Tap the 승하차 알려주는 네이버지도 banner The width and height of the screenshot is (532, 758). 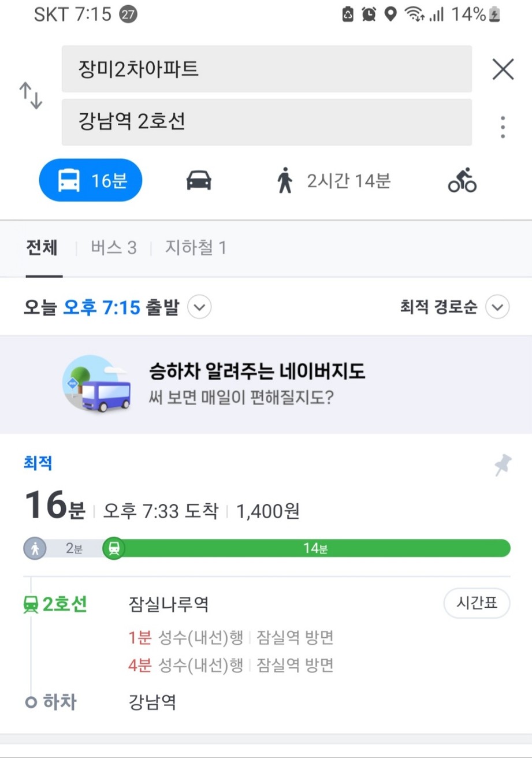(x=266, y=384)
